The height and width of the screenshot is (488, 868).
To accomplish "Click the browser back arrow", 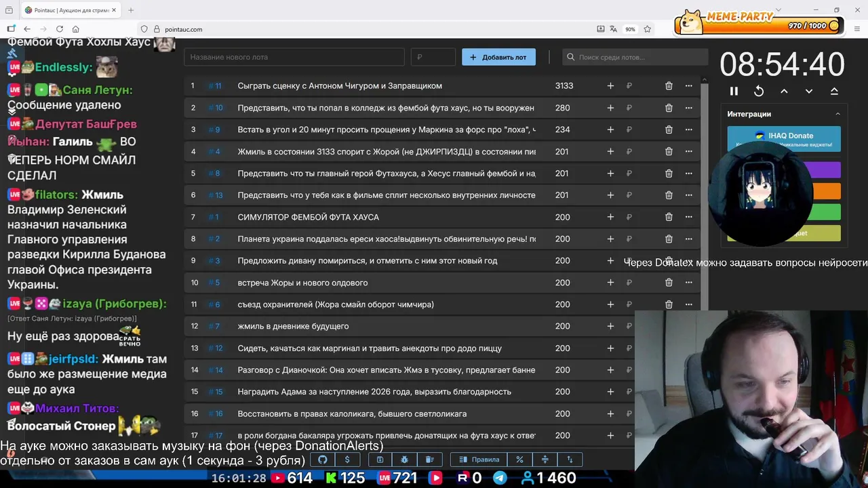I will coord(27,29).
